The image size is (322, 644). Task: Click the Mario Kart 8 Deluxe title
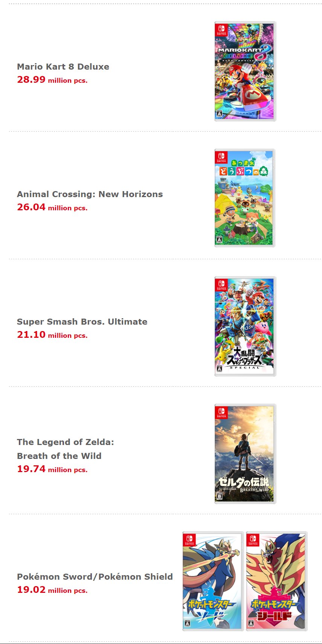[63, 67]
